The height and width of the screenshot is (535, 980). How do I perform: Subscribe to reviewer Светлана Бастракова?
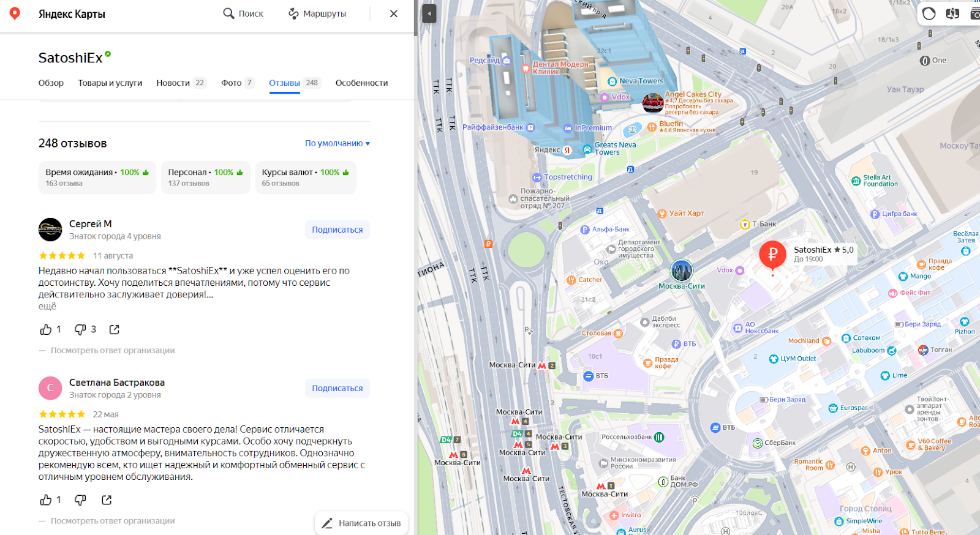pyautogui.click(x=337, y=388)
